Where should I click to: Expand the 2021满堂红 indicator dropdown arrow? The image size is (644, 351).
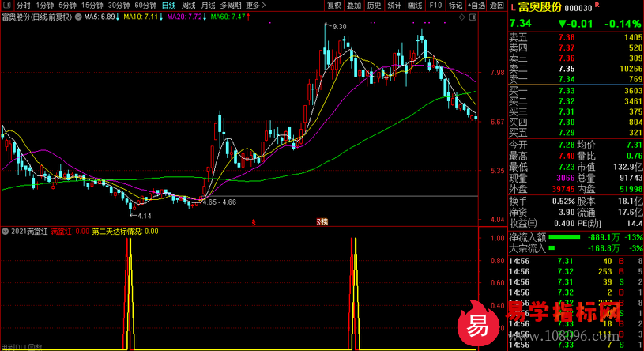[6, 232]
